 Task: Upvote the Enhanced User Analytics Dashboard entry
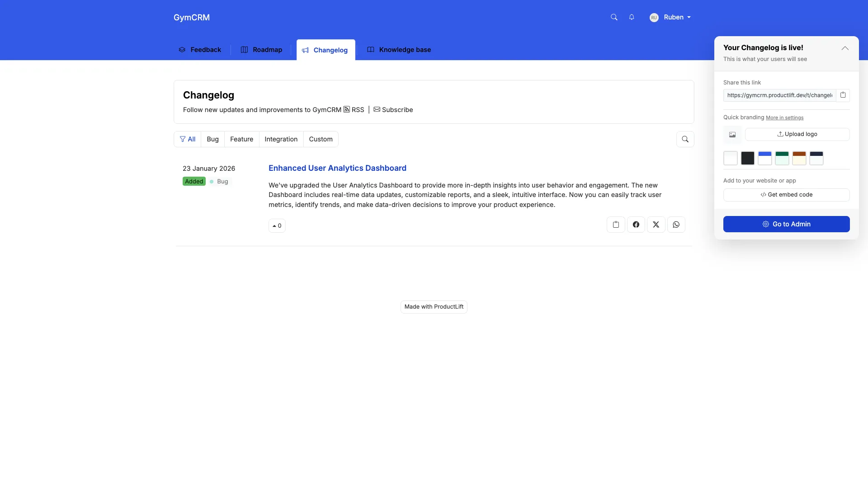tap(277, 225)
